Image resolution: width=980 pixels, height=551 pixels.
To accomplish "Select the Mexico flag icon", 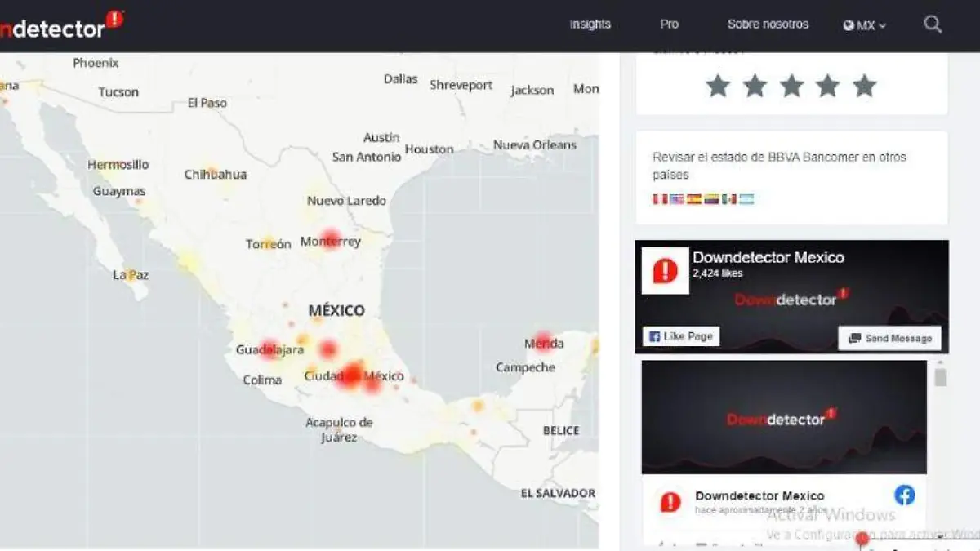I will 729,199.
